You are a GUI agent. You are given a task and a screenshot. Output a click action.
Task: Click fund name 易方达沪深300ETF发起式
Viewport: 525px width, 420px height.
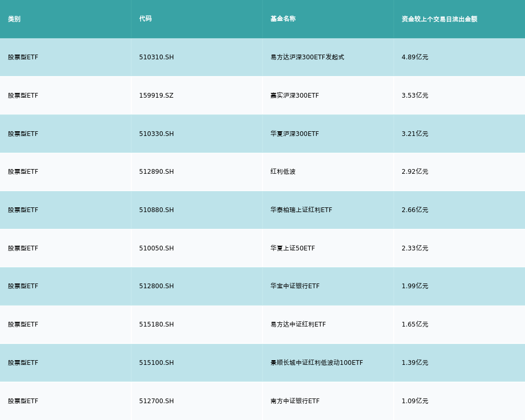click(307, 57)
